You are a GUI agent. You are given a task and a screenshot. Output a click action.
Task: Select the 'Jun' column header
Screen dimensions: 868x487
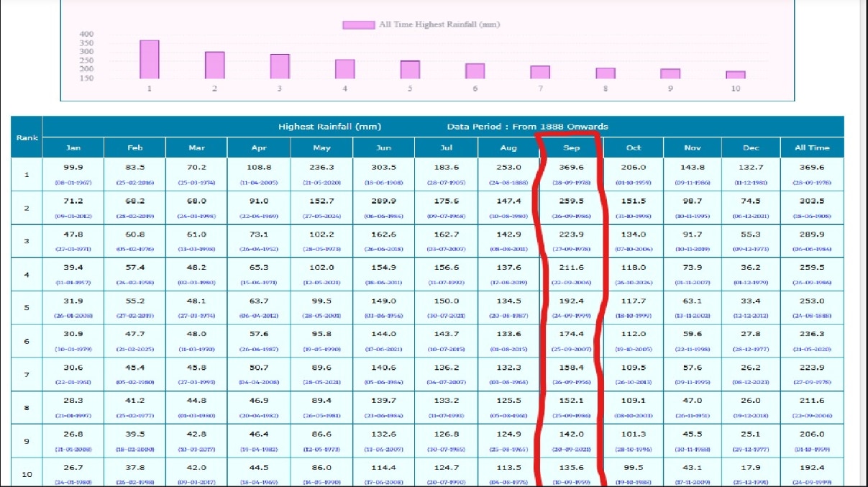pyautogui.click(x=384, y=147)
